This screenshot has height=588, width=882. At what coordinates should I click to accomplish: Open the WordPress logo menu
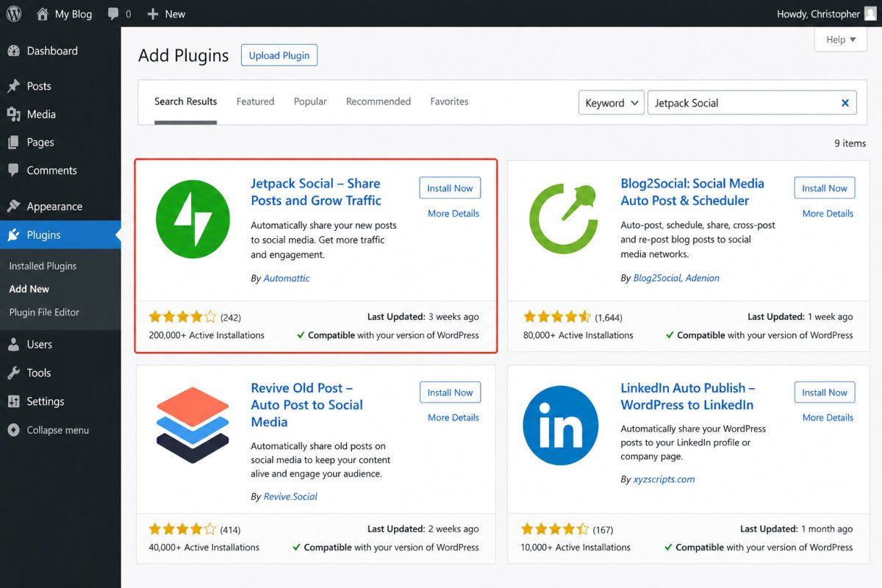pos(14,14)
